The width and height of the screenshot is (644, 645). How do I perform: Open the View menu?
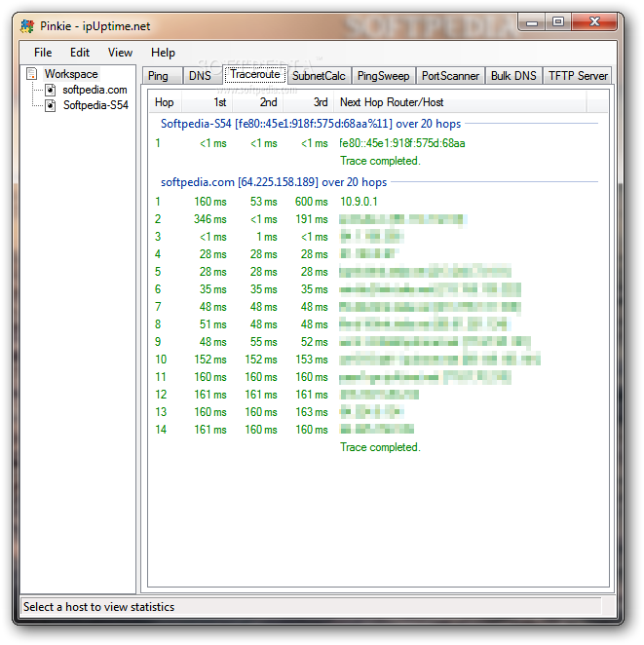[120, 53]
